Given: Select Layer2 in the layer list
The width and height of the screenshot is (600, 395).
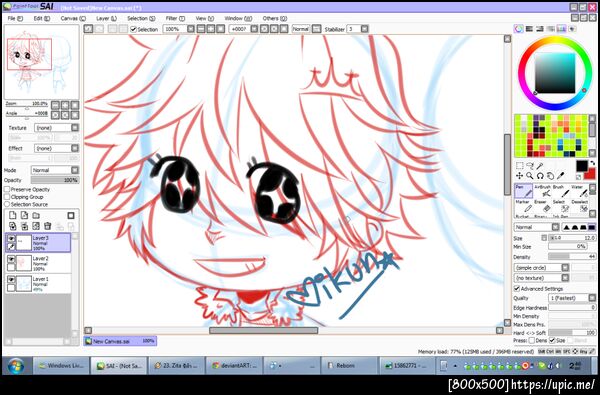Looking at the screenshot, I should 38,263.
